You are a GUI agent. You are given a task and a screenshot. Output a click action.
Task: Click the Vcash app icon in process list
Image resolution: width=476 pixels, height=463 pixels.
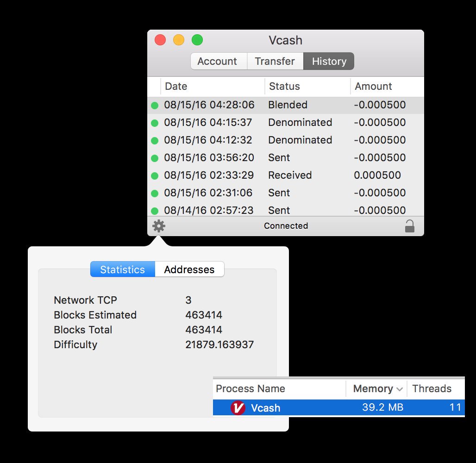click(238, 408)
